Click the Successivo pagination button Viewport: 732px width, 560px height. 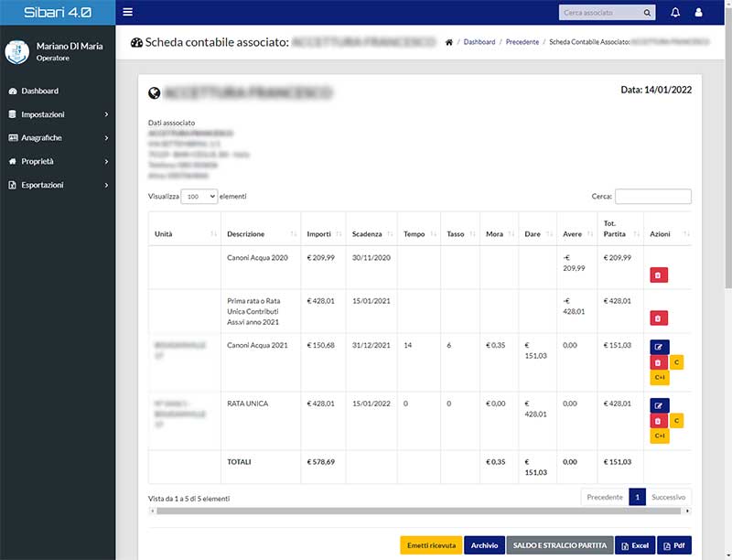point(669,497)
